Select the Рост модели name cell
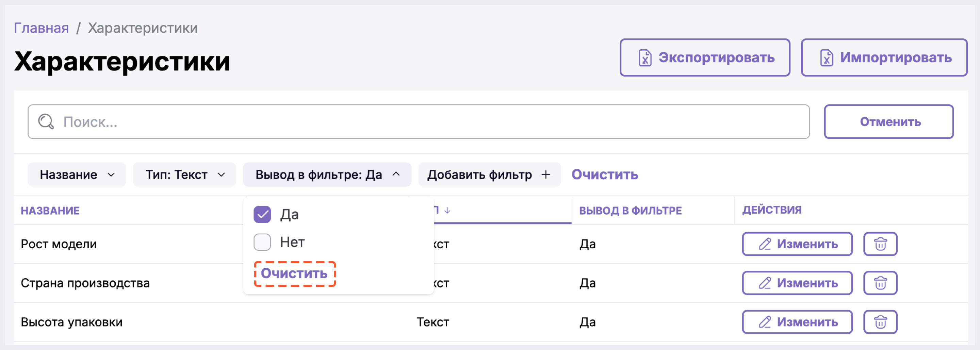 coord(59,244)
